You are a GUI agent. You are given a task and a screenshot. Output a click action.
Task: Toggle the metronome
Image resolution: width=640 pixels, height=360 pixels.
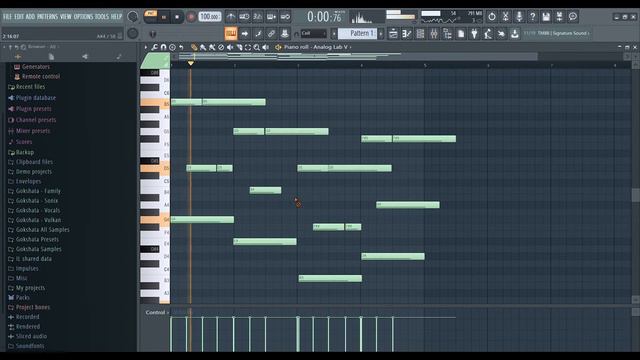pos(231,17)
